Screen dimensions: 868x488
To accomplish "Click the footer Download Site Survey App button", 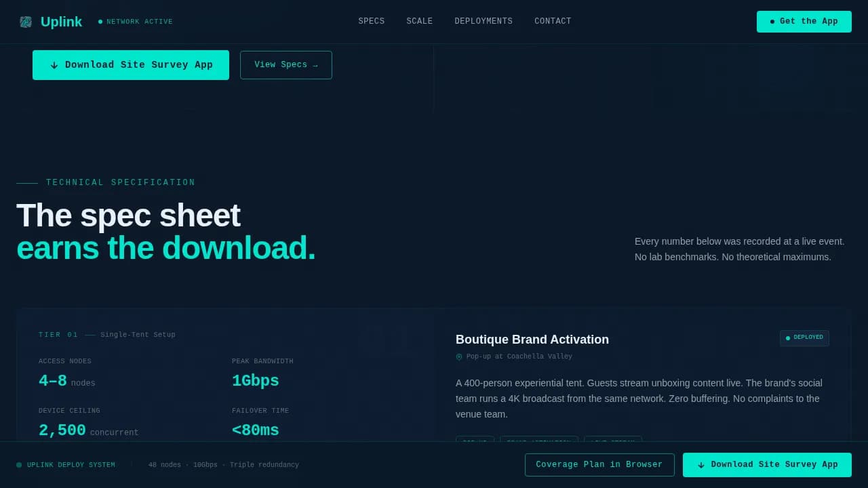I will [x=767, y=465].
